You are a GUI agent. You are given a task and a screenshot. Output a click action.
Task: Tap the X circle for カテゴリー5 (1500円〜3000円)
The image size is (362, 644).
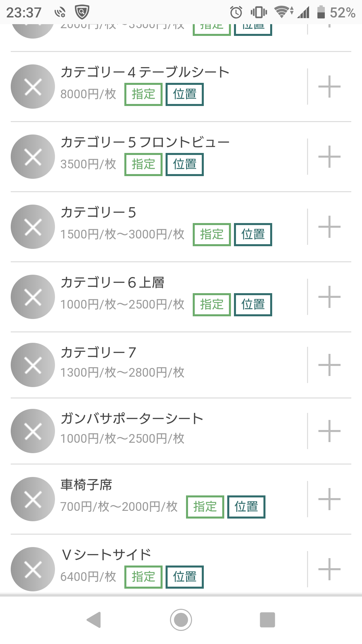[x=33, y=227]
